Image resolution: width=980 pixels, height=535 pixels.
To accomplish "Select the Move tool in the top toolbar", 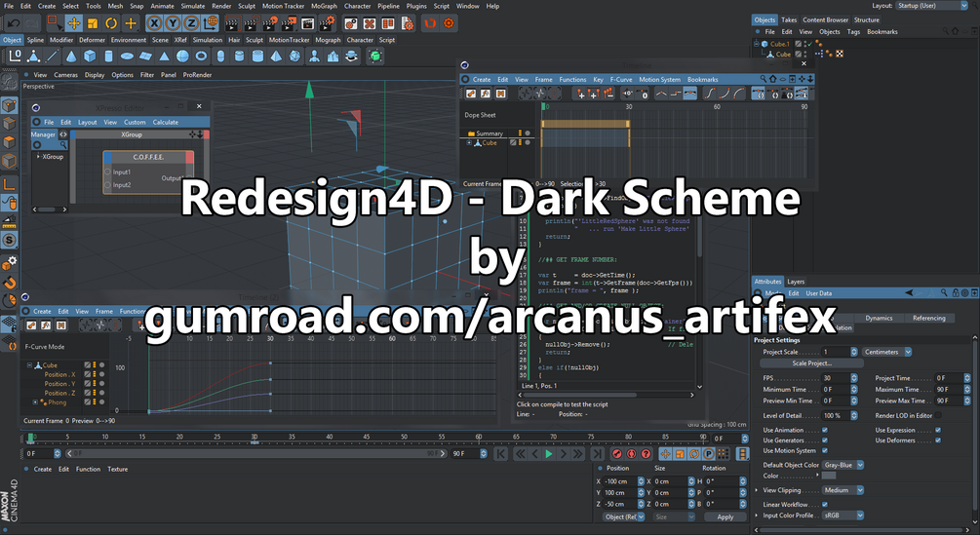I will click(x=74, y=23).
